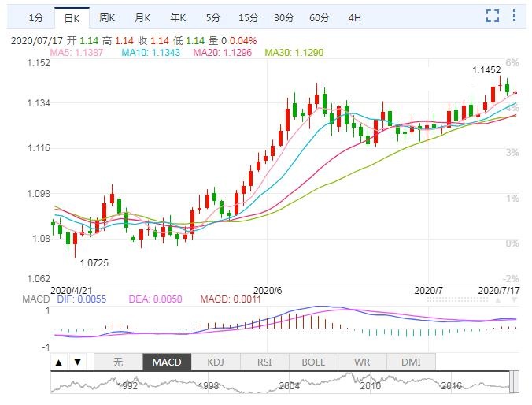The height and width of the screenshot is (405, 532).
Task: Choose the 30分 timeframe
Action: click(284, 17)
